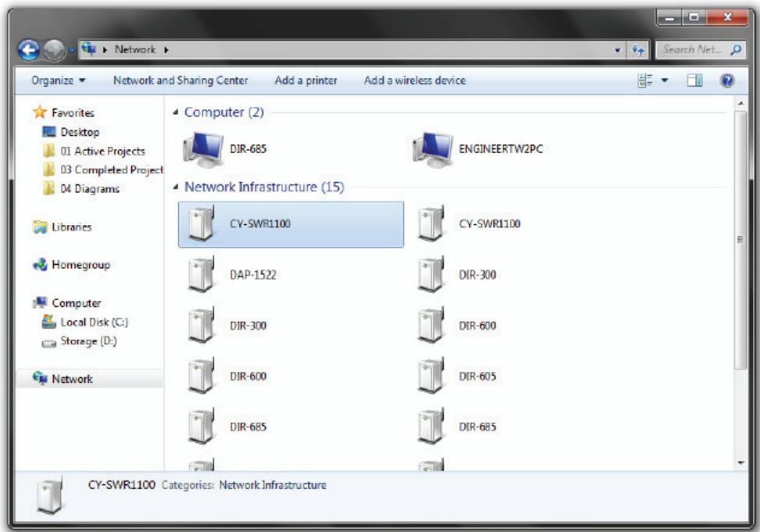Toggle the preview pane
Image resolution: width=760 pixels, height=532 pixels.
(694, 80)
